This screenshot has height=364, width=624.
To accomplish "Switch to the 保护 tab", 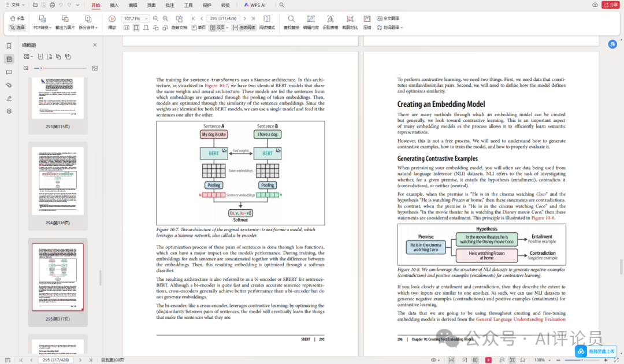I will pyautogui.click(x=207, y=5).
